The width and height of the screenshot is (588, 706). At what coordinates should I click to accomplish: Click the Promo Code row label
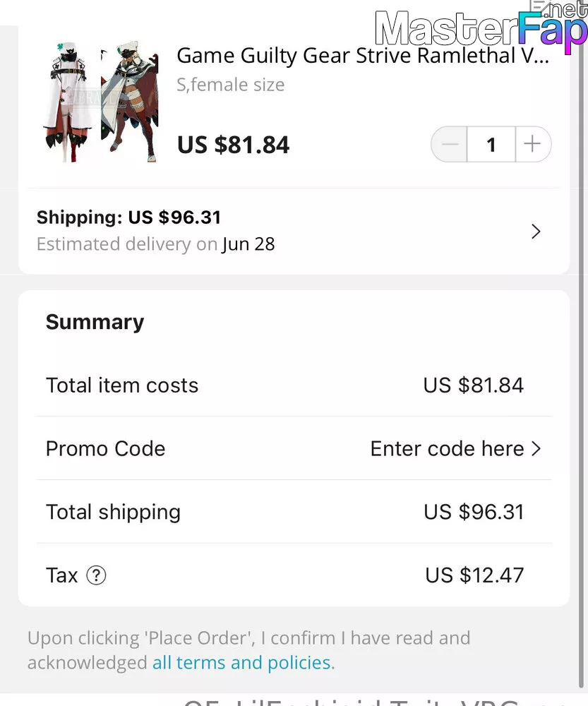(x=106, y=448)
